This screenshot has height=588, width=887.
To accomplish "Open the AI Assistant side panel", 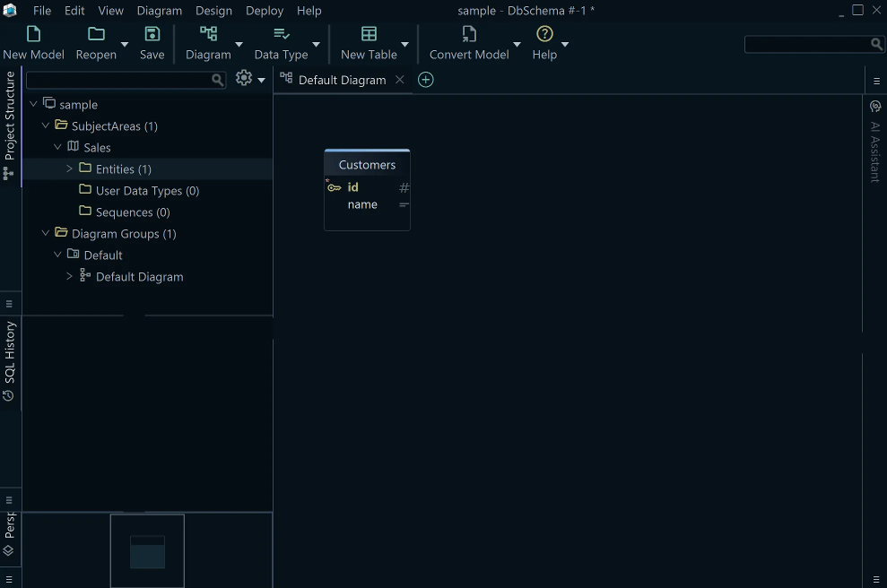I will 875,143.
